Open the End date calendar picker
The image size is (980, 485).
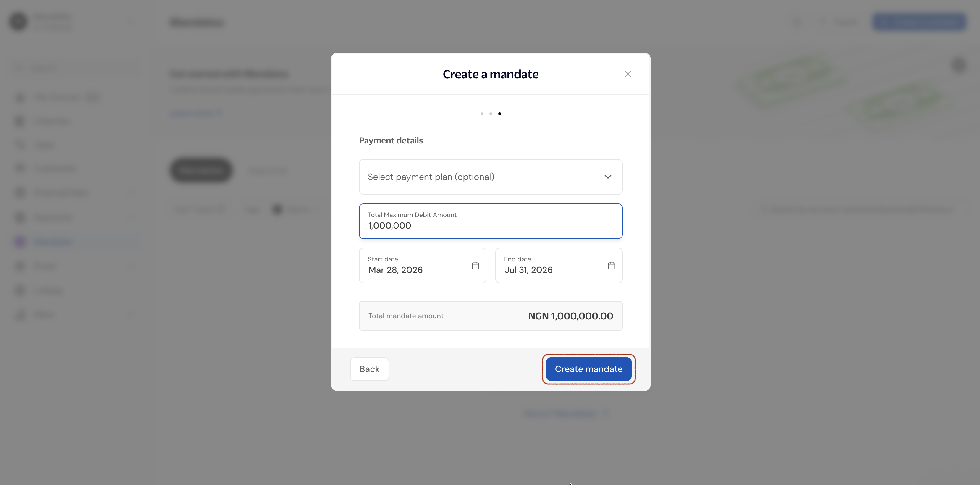pyautogui.click(x=612, y=266)
